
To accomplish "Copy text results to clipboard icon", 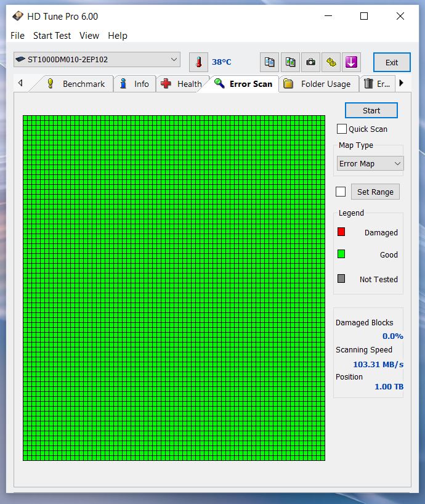I will click(269, 62).
